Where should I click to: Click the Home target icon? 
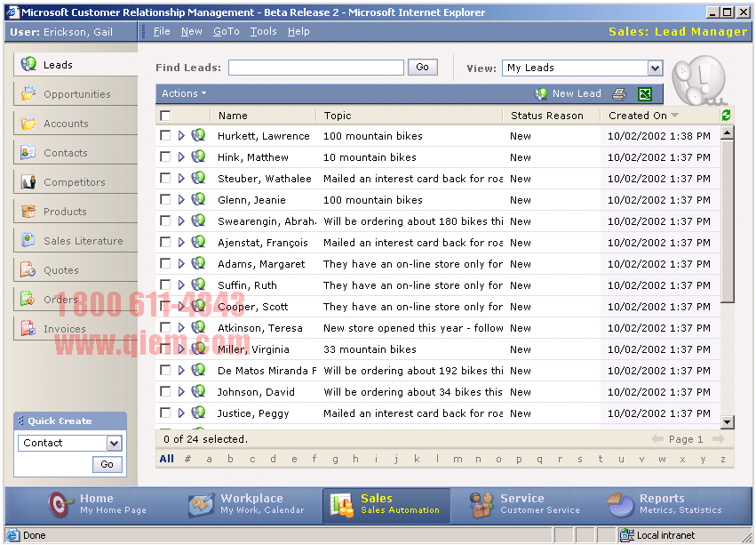pyautogui.click(x=60, y=504)
